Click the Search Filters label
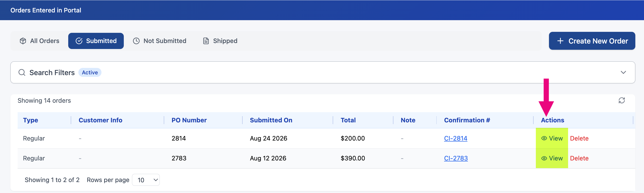The height and width of the screenshot is (193, 644). click(x=52, y=73)
